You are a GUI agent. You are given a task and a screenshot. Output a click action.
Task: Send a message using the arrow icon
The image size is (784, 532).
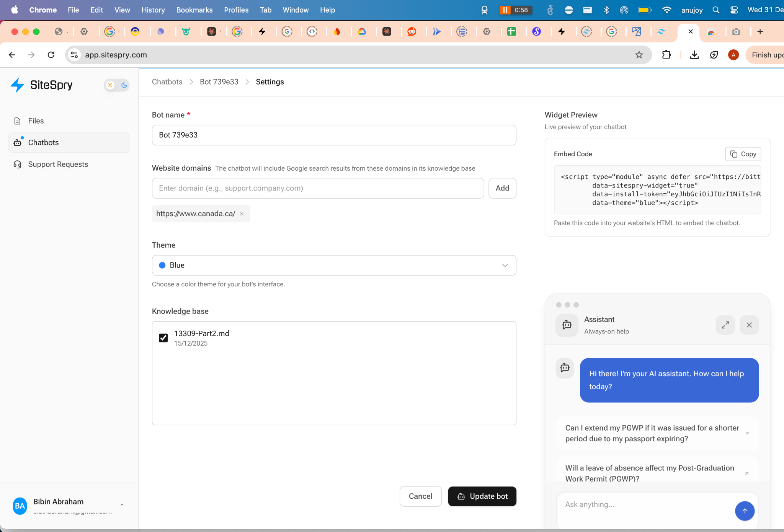pos(745,511)
